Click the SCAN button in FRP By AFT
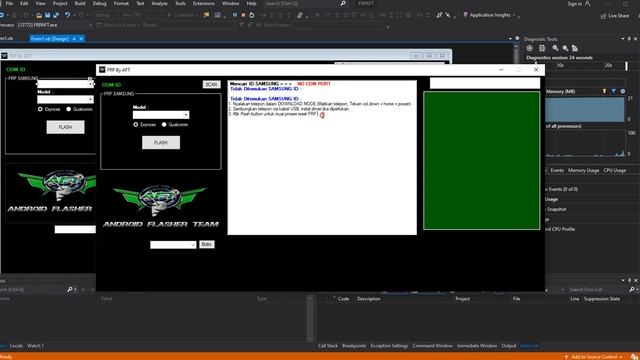Screen dimensions: 640x360 point(211,84)
